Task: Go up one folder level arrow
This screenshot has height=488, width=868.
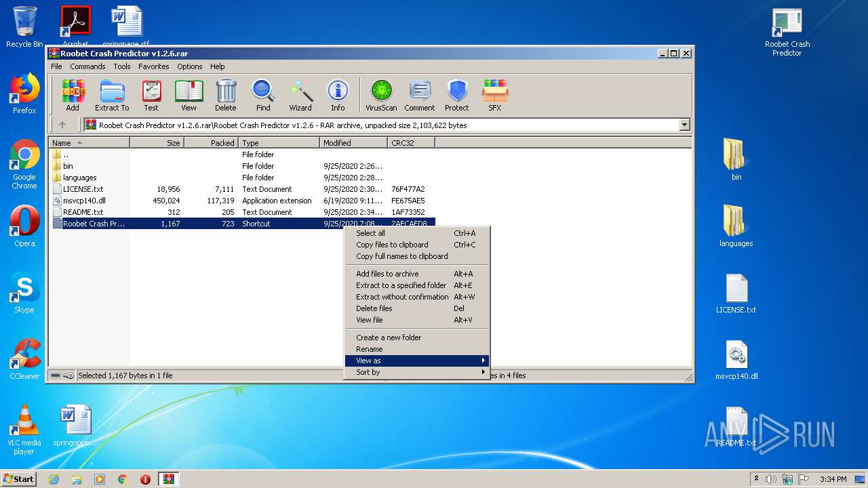Action: [62, 125]
